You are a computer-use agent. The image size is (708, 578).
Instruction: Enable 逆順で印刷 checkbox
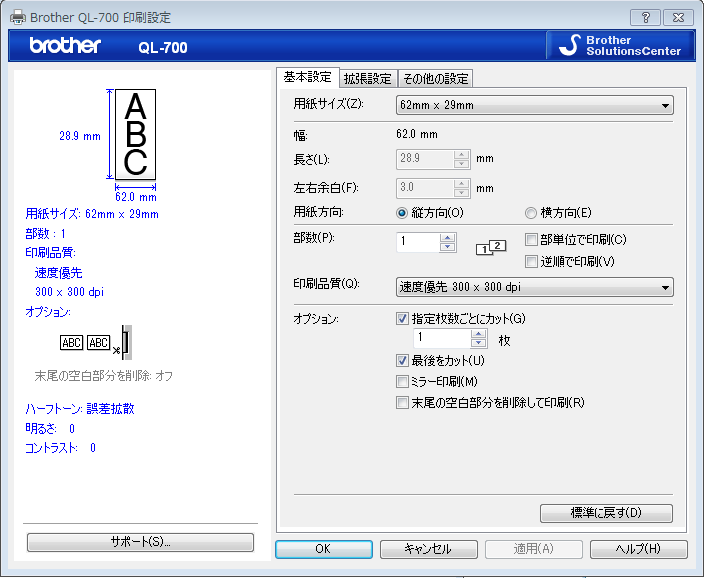point(531,261)
